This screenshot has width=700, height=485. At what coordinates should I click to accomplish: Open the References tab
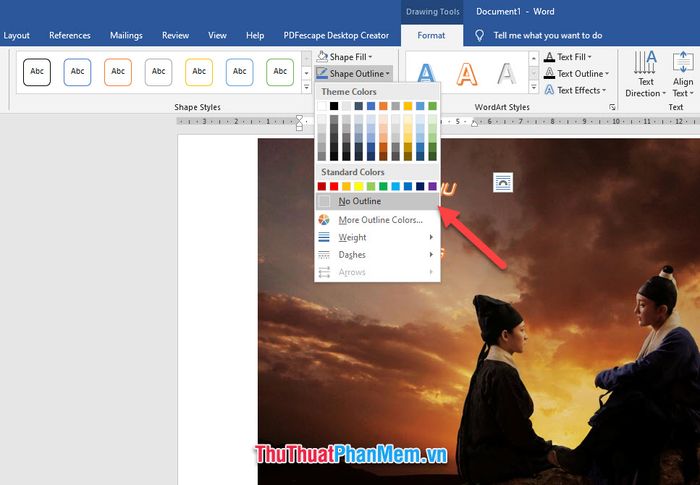click(x=70, y=35)
